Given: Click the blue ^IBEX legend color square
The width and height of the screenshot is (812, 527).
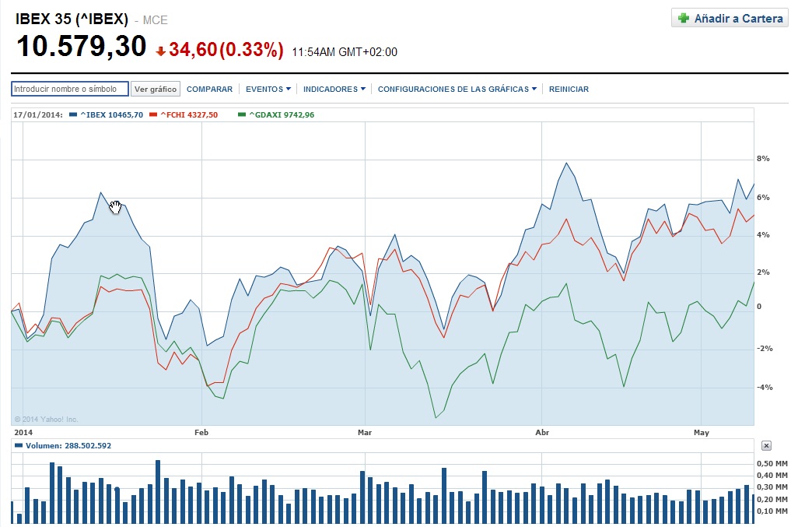Looking at the screenshot, I should click(73, 114).
